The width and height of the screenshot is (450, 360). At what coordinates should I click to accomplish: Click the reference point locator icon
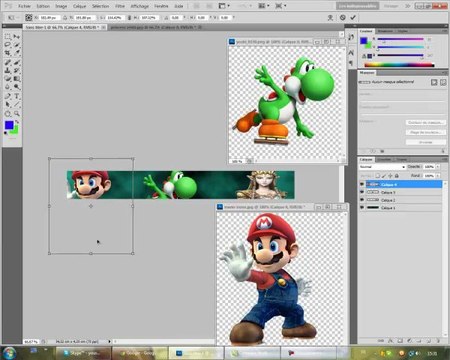(x=29, y=17)
